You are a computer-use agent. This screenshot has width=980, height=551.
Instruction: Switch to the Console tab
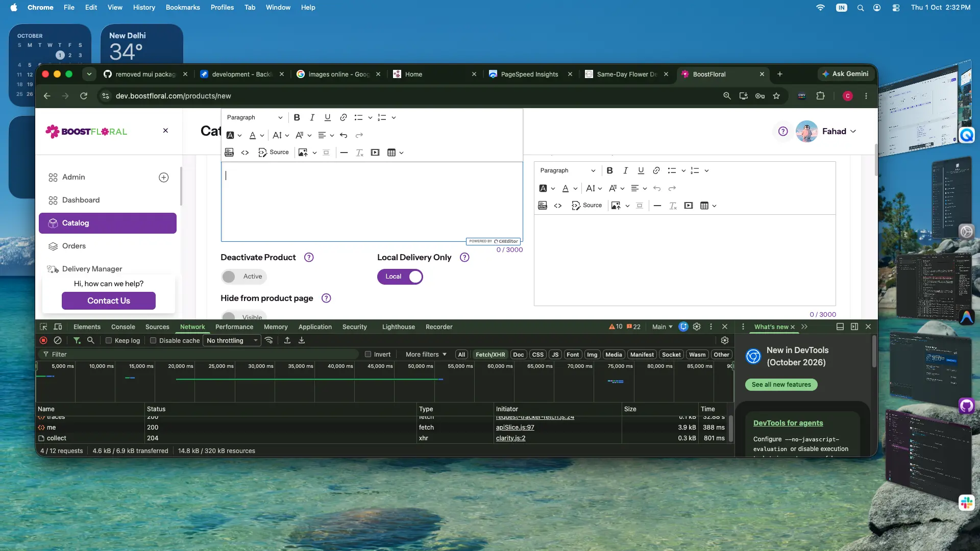[x=123, y=327]
